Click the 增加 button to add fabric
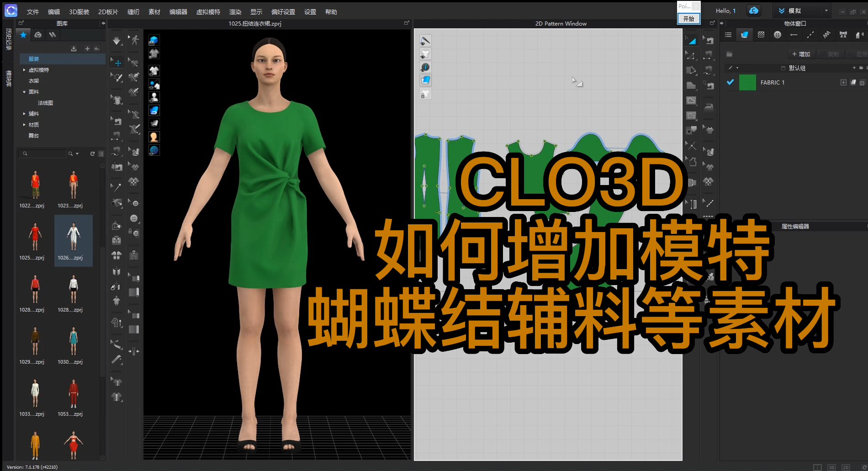This screenshot has width=868, height=471. pos(801,54)
